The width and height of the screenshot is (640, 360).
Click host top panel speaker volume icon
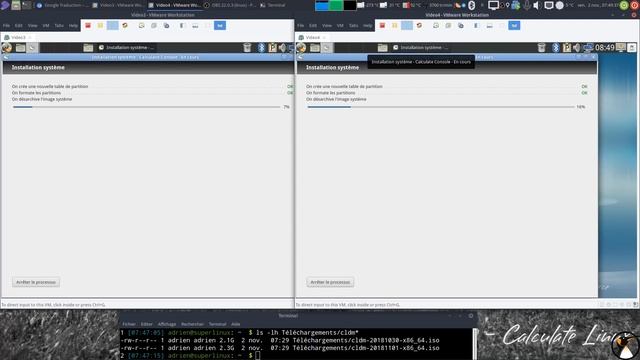point(537,5)
